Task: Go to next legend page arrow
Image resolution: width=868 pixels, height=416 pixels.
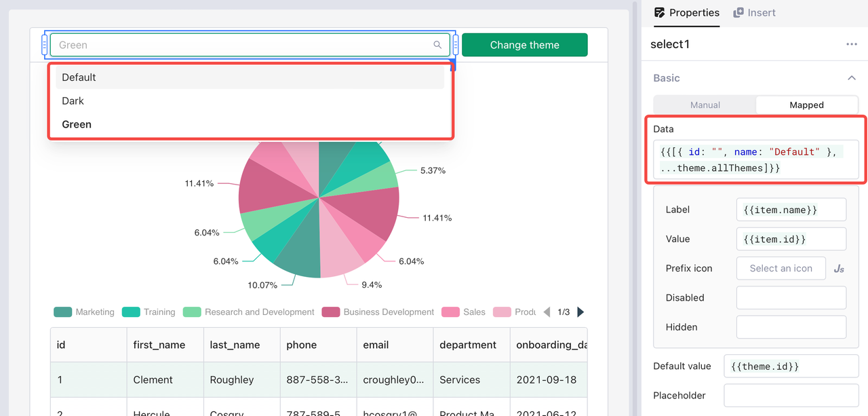Action: click(x=580, y=312)
